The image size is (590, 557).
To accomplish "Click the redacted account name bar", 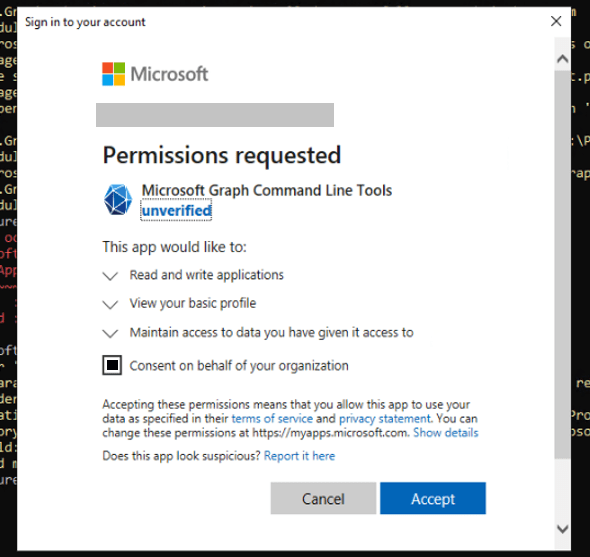I will [x=215, y=115].
